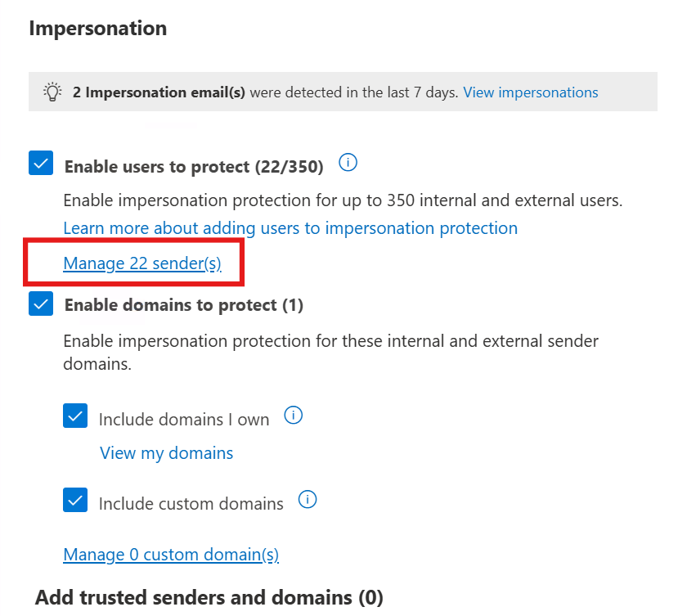This screenshot has width=687, height=616.
Task: Click info icon beside Enable users to protect
Action: (x=348, y=164)
